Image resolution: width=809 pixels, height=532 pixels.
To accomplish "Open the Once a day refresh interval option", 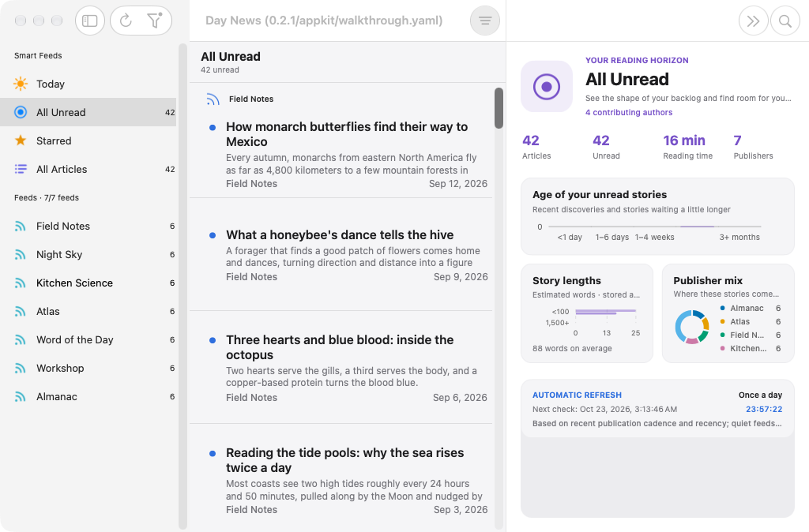I will (x=760, y=395).
